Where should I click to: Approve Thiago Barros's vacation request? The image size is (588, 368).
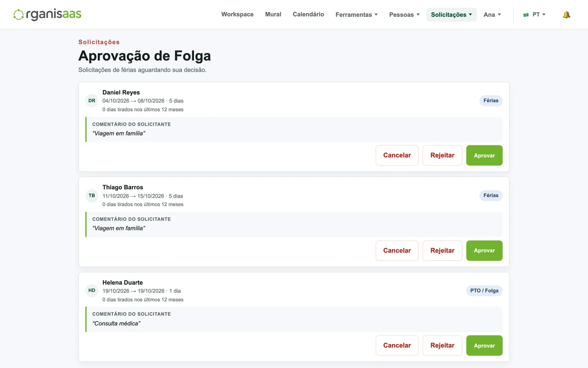coord(484,250)
